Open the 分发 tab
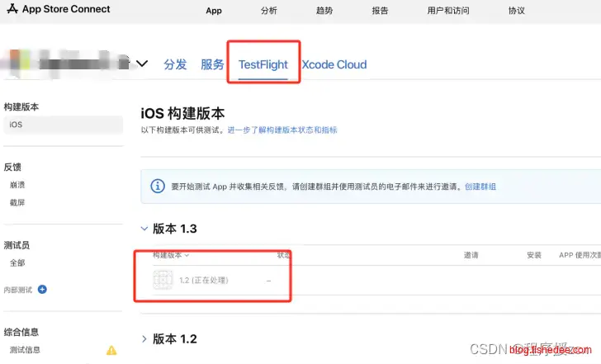Image resolution: width=601 pixels, height=364 pixels. point(175,64)
